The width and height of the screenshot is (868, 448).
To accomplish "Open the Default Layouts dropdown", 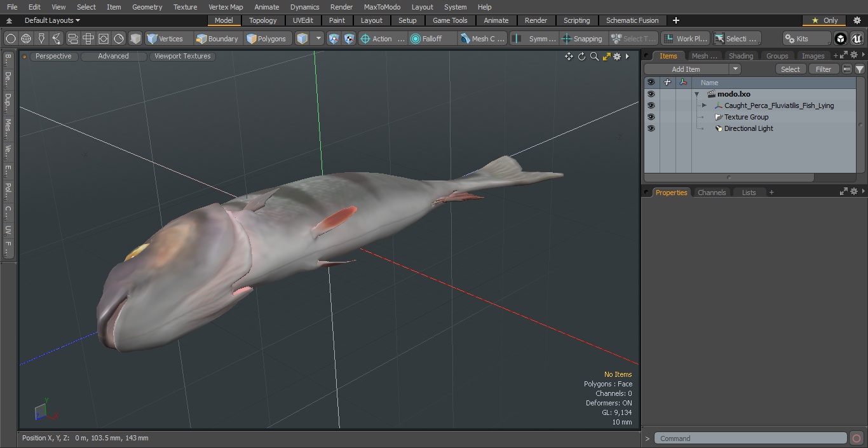I will pyautogui.click(x=52, y=20).
